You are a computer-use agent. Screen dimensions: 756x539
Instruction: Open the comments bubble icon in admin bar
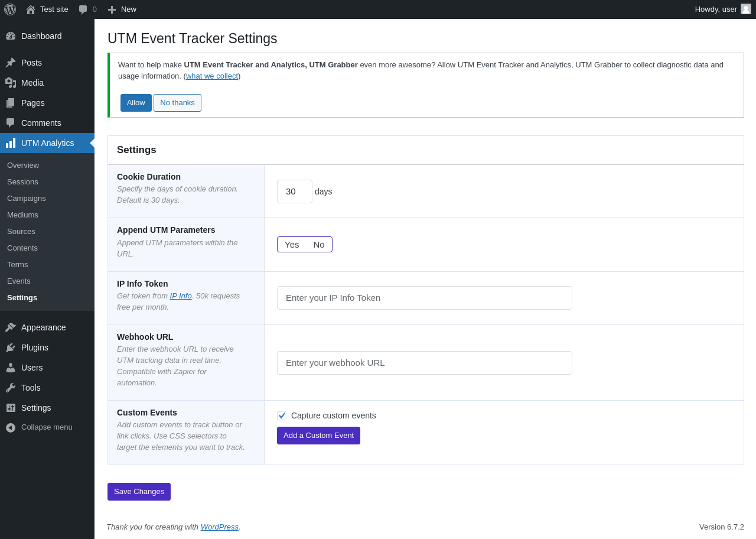coord(83,9)
